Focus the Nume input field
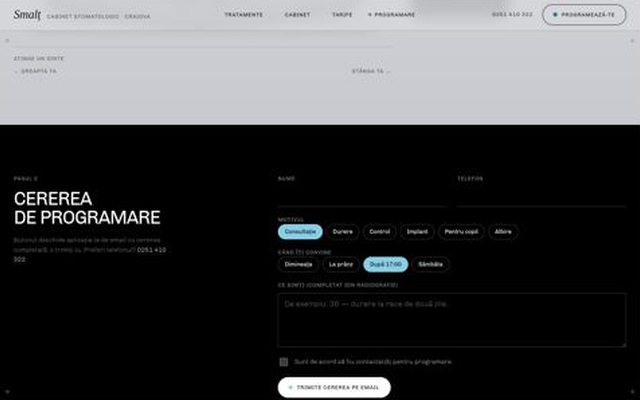 [362, 197]
